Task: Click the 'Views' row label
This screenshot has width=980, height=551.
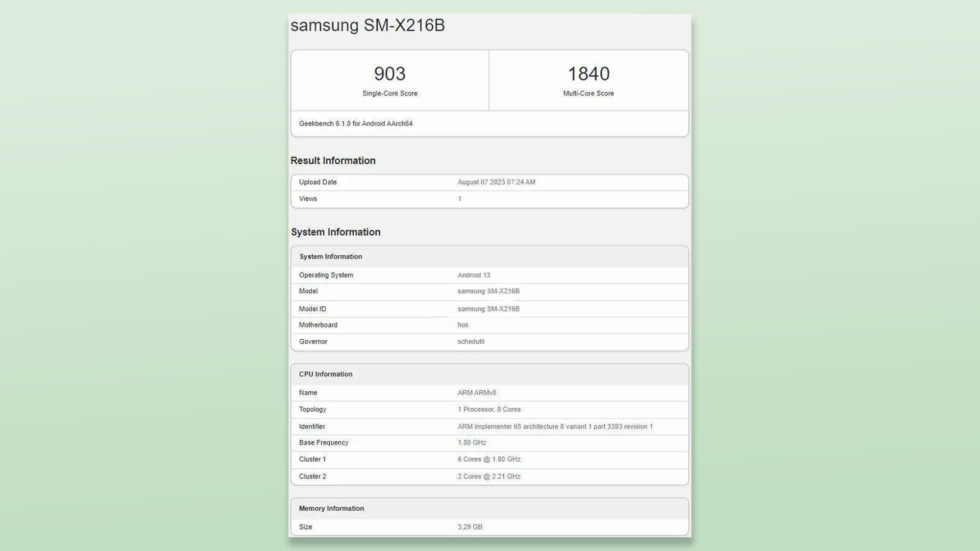Action: (x=308, y=199)
